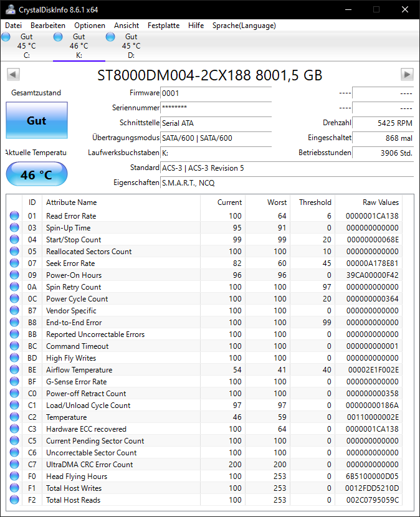The image size is (420, 517).
Task: Click status icon for Airflow Temperature
Action: [14, 369]
